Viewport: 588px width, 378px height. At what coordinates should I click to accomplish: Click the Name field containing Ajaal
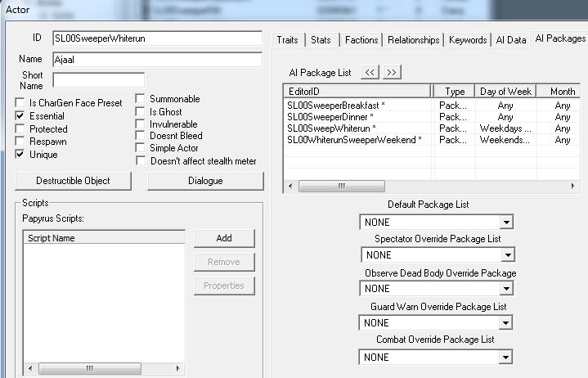click(158, 60)
